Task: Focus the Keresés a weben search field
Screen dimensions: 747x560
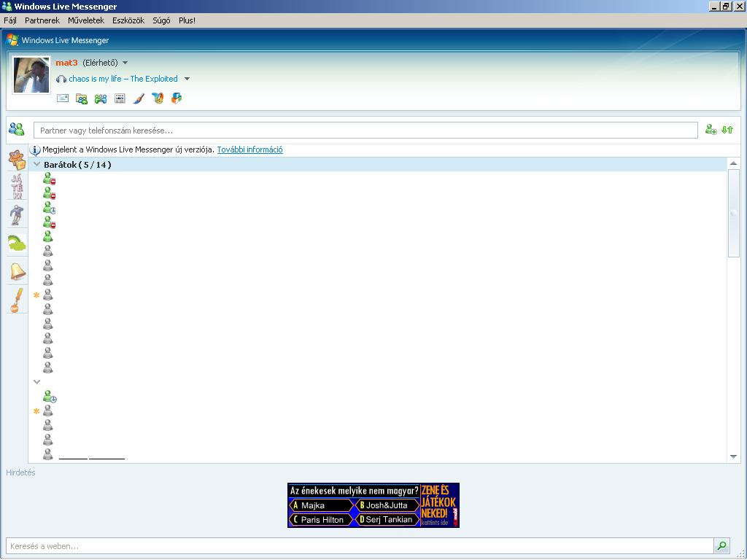Action: point(360,546)
